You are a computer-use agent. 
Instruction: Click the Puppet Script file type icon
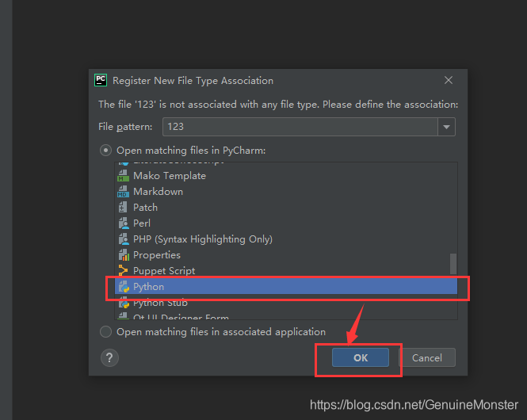(123, 271)
